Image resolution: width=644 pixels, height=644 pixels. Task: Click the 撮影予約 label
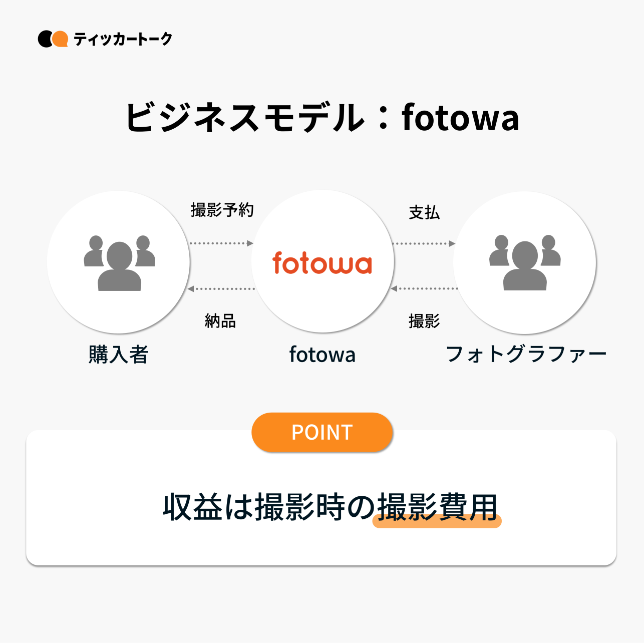tap(222, 210)
